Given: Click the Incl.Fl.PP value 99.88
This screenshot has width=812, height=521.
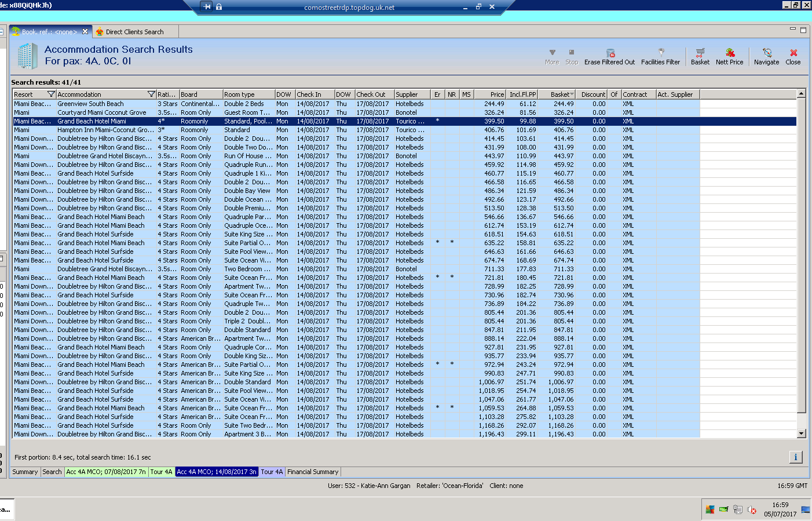Looking at the screenshot, I should pos(528,121).
